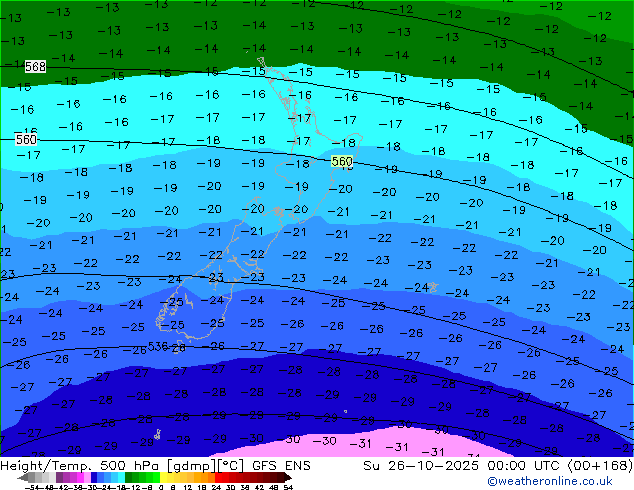Viewport: 634px width, 490px height.
Task: Click the light pink swatch in the legend
Action: tap(87, 478)
